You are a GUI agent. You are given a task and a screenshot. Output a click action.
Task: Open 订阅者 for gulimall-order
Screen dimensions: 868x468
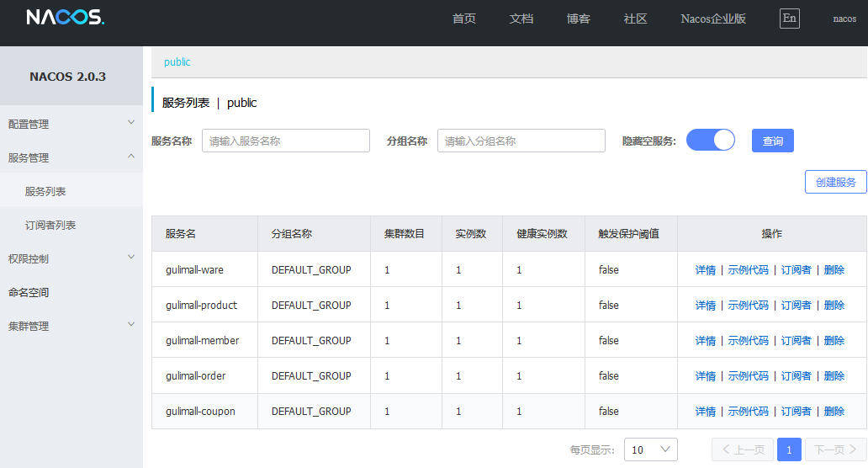[796, 376]
